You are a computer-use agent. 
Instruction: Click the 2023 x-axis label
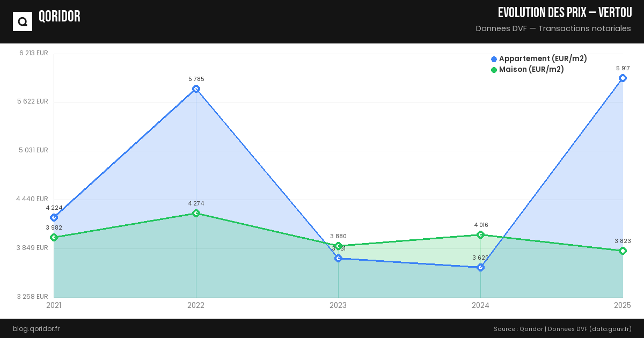[338, 305]
